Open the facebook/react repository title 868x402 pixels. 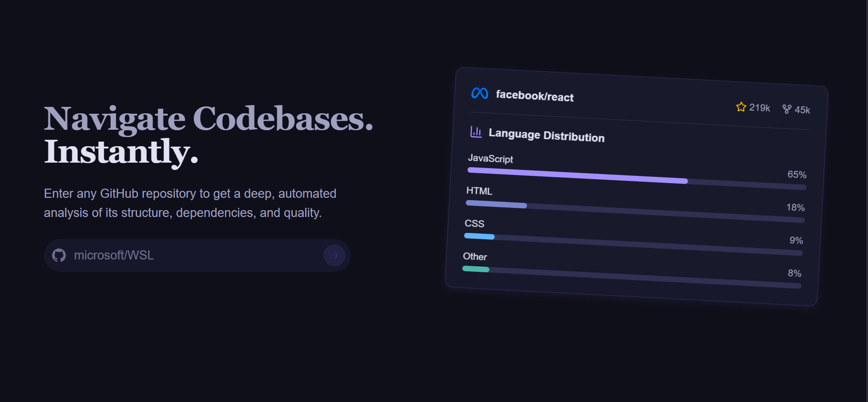535,96
